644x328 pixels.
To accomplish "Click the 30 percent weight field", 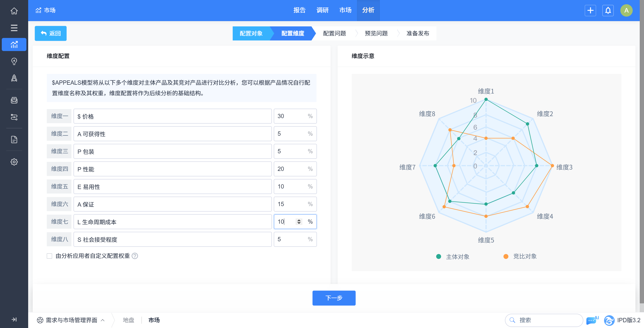I will (x=295, y=116).
